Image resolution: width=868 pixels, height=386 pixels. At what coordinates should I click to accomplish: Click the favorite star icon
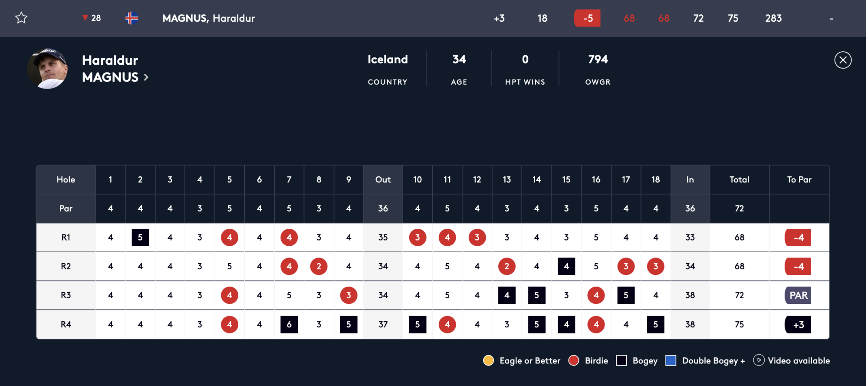21,18
